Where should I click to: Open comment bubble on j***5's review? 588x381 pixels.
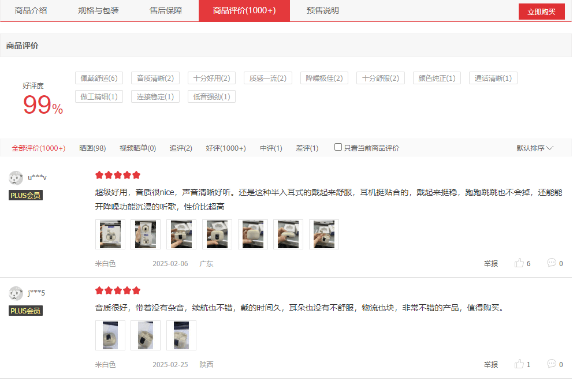click(x=551, y=364)
